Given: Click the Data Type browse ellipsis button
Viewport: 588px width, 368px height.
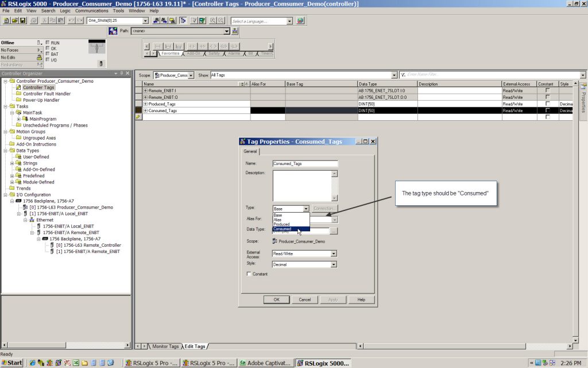Looking at the screenshot, I should coord(334,231).
